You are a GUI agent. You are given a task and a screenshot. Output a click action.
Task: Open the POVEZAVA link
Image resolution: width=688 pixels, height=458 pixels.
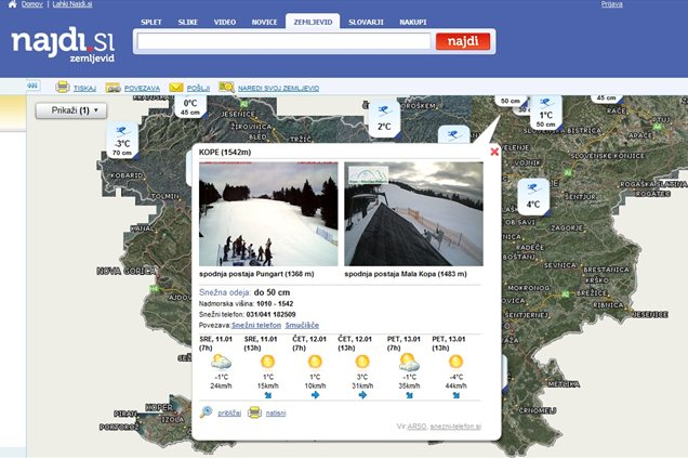point(142,88)
